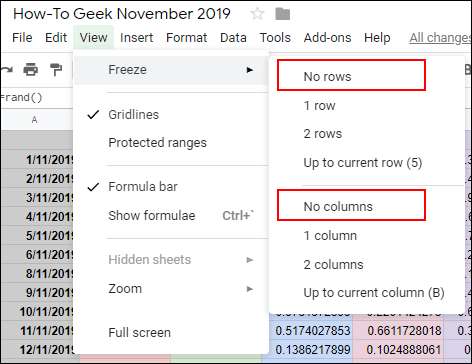Open the Format menu

[187, 38]
